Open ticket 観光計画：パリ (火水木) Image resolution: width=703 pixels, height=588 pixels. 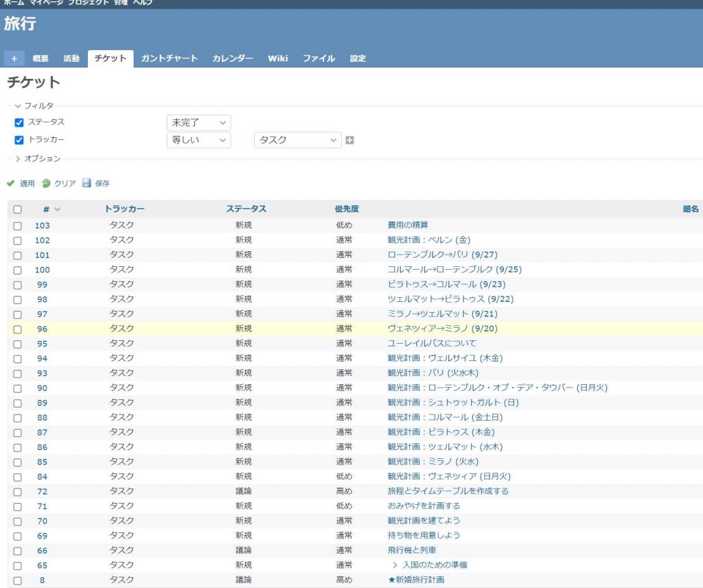[433, 373]
